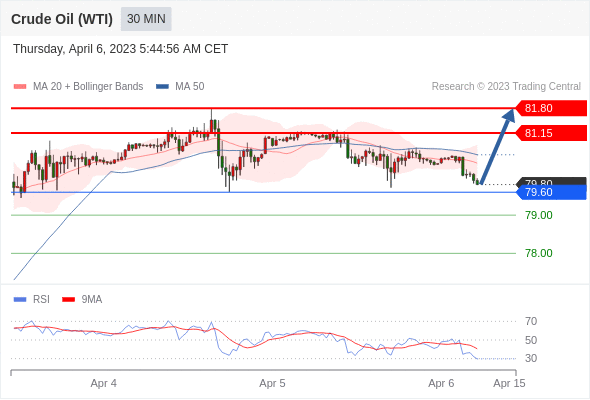Click the Apr 5 date axis label
This screenshot has height=400, width=590.
(x=272, y=383)
